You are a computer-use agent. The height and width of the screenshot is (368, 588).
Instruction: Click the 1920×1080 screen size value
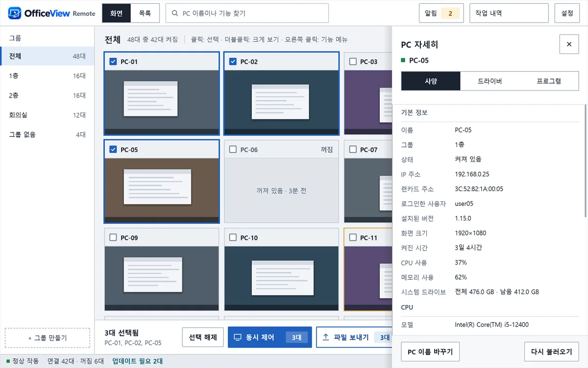[470, 233]
